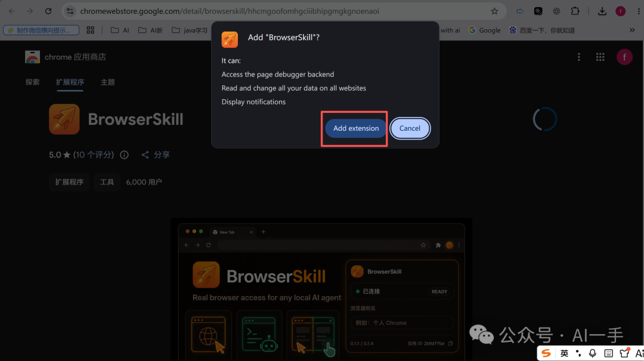Select the 扩展程序 category chip
644x361 pixels.
69,182
